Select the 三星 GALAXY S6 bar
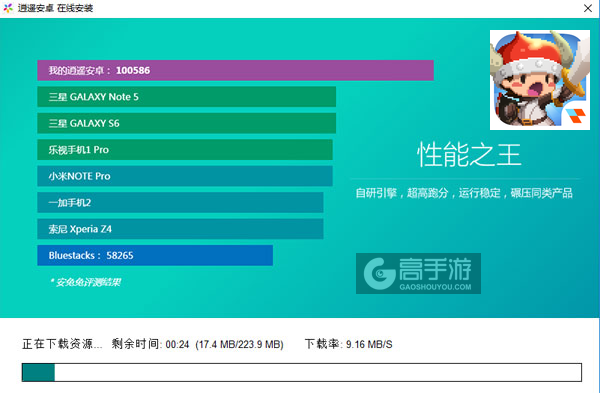 click(186, 123)
